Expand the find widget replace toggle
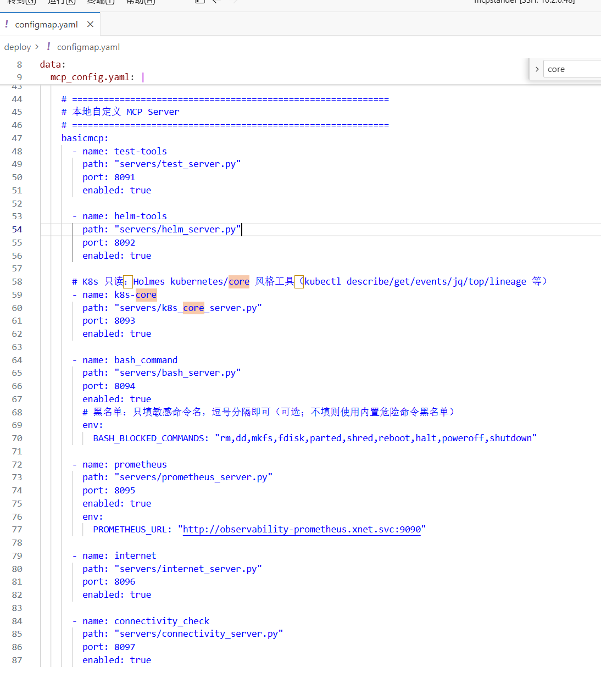Image resolution: width=601 pixels, height=700 pixels. click(x=537, y=69)
